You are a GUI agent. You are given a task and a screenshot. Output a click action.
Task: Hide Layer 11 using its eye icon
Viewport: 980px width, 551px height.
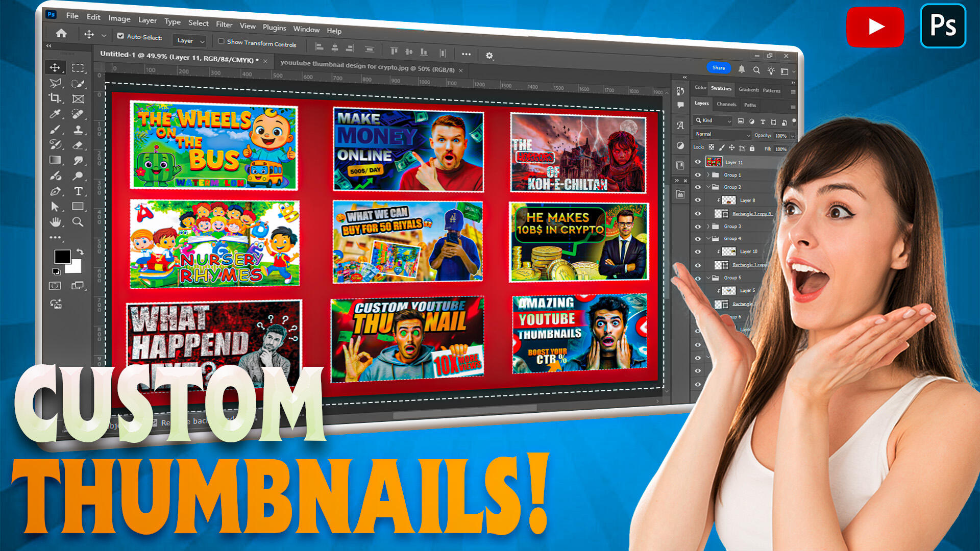(698, 162)
